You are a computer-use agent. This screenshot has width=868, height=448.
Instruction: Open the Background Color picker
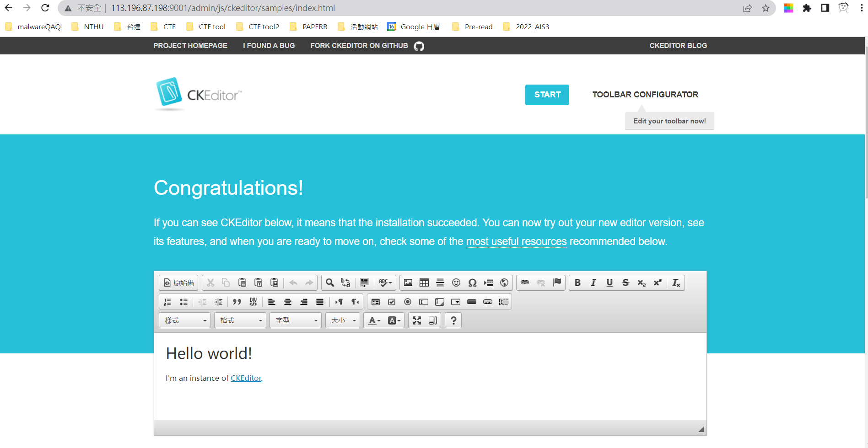pyautogui.click(x=394, y=320)
